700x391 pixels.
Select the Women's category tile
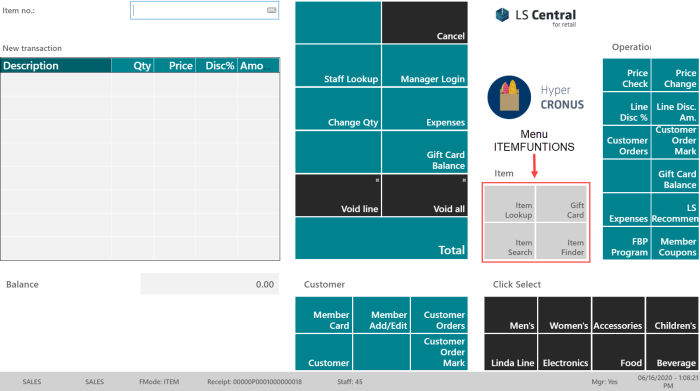564,315
